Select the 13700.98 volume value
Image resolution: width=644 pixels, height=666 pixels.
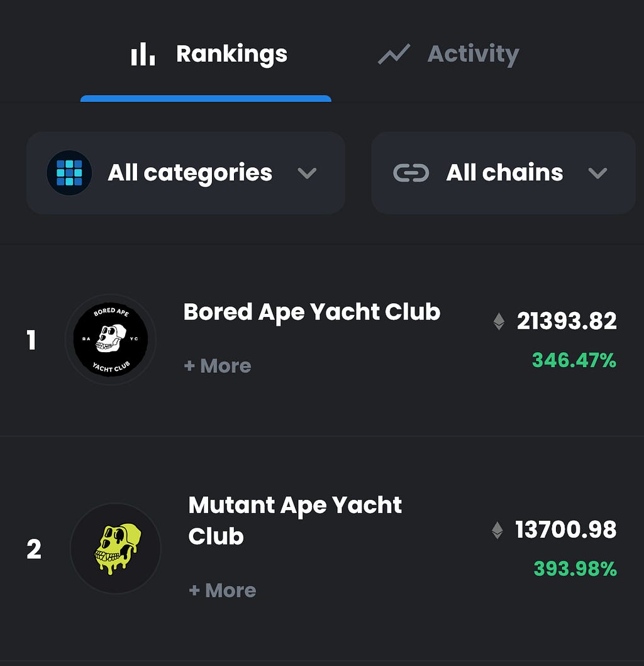[566, 530]
